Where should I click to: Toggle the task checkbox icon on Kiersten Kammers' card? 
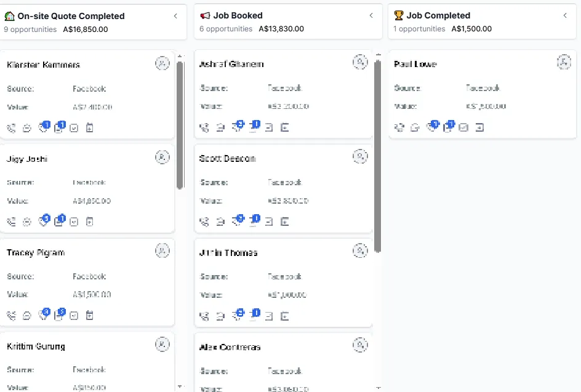[74, 128]
